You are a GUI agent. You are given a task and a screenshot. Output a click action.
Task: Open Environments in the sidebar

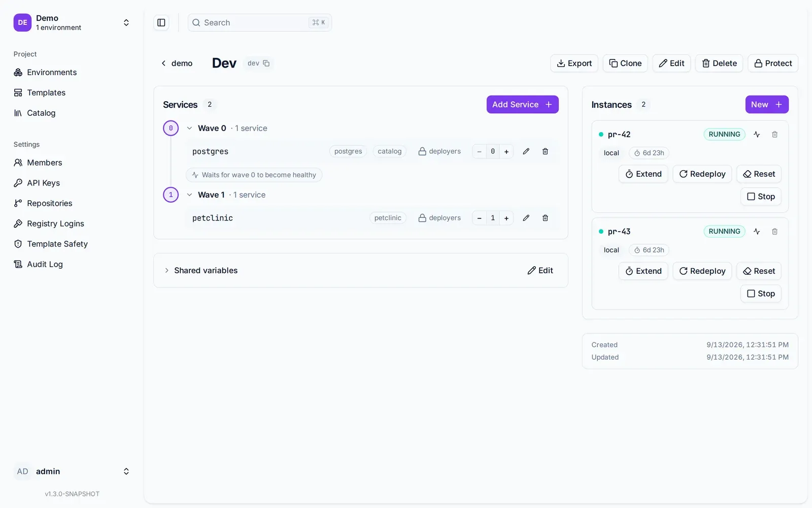pyautogui.click(x=72, y=72)
